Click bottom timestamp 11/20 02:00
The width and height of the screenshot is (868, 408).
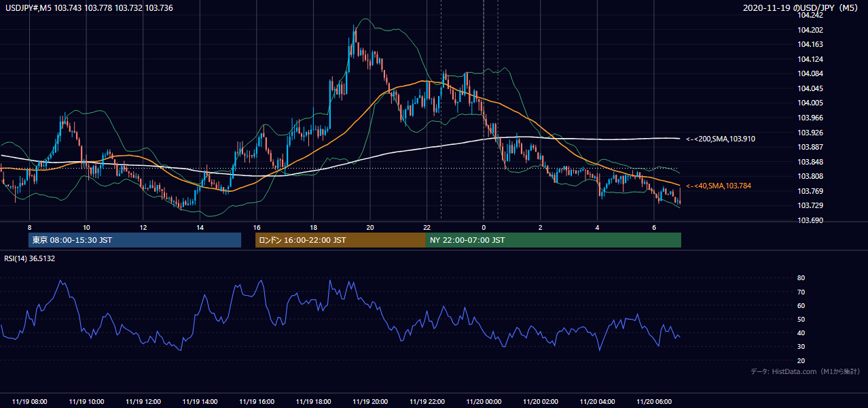click(541, 402)
